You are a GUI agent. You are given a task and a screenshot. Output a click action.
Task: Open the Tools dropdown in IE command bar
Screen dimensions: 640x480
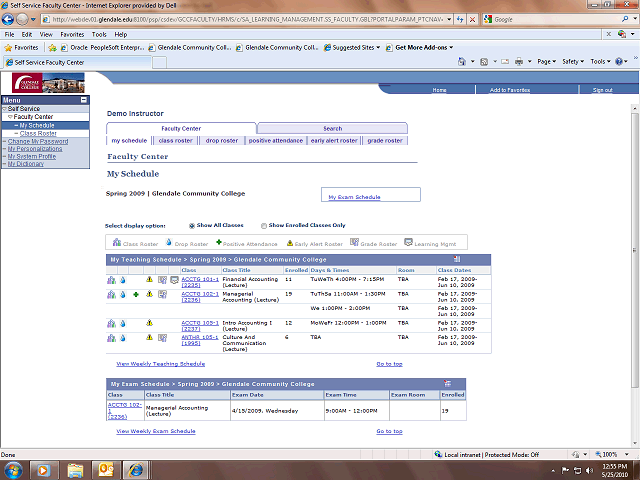(600, 62)
